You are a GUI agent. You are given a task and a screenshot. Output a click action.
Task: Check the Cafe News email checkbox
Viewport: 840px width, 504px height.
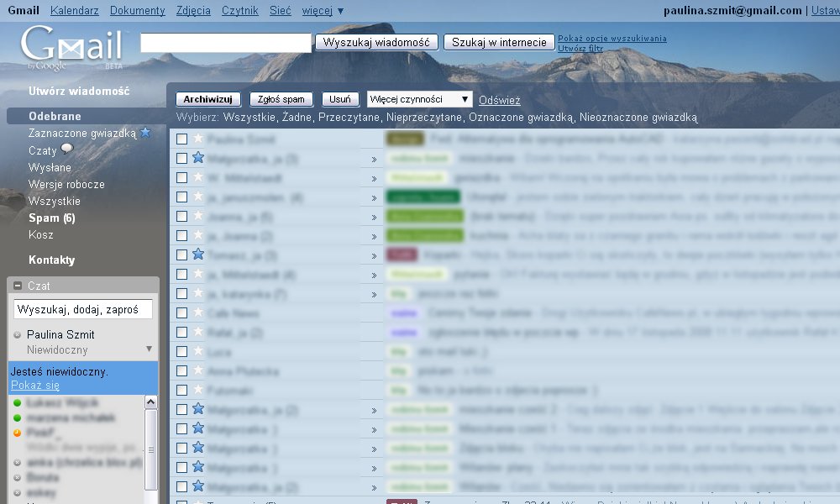coord(181,312)
